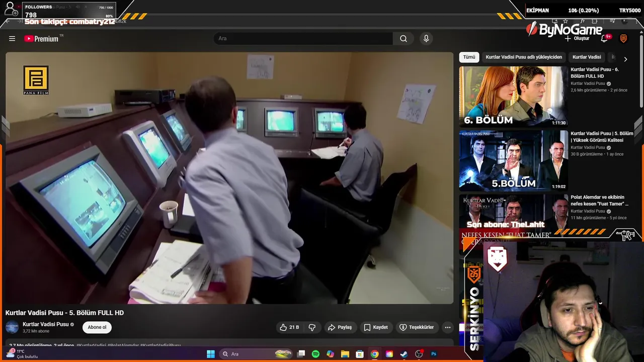Image resolution: width=644 pixels, height=362 pixels.
Task: Like the video showing 21 B
Action: click(x=289, y=327)
